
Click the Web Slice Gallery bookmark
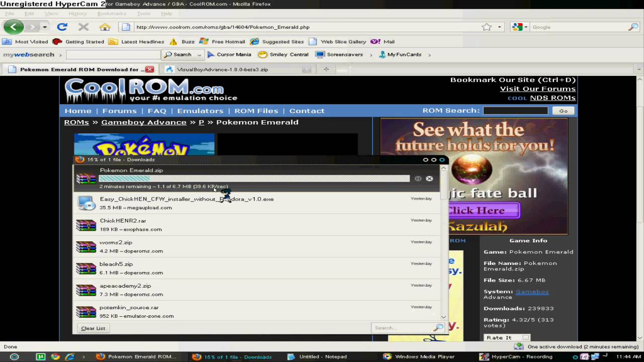pyautogui.click(x=338, y=42)
